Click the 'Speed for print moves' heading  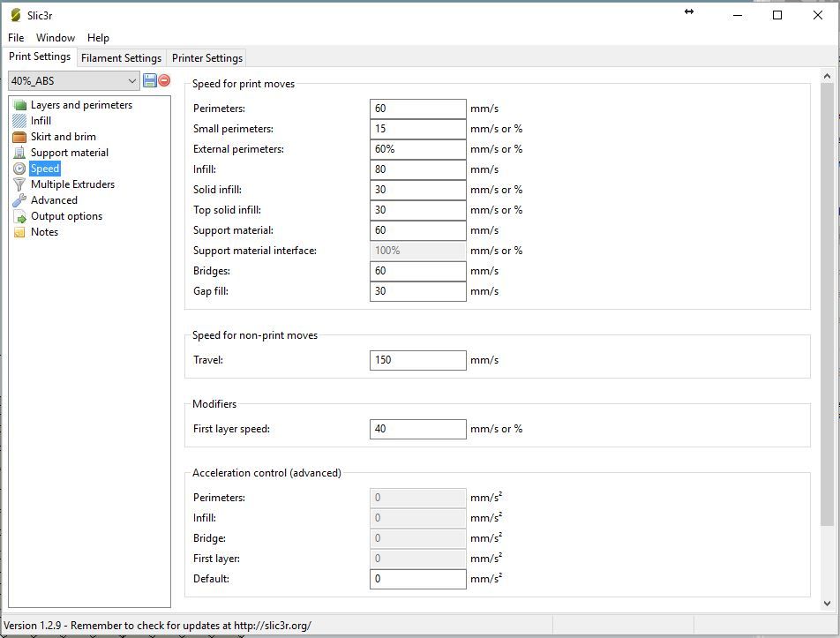[244, 84]
